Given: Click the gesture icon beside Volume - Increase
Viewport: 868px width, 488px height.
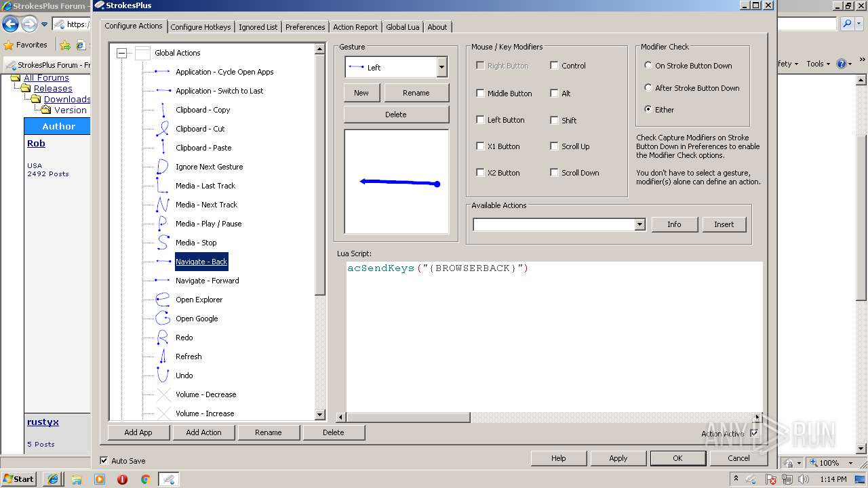Looking at the screenshot, I should 163,412.
